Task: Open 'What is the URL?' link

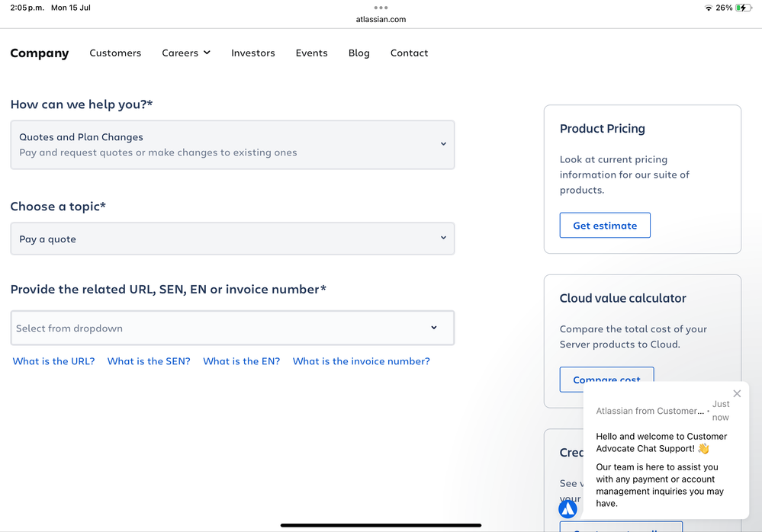Action: [53, 361]
